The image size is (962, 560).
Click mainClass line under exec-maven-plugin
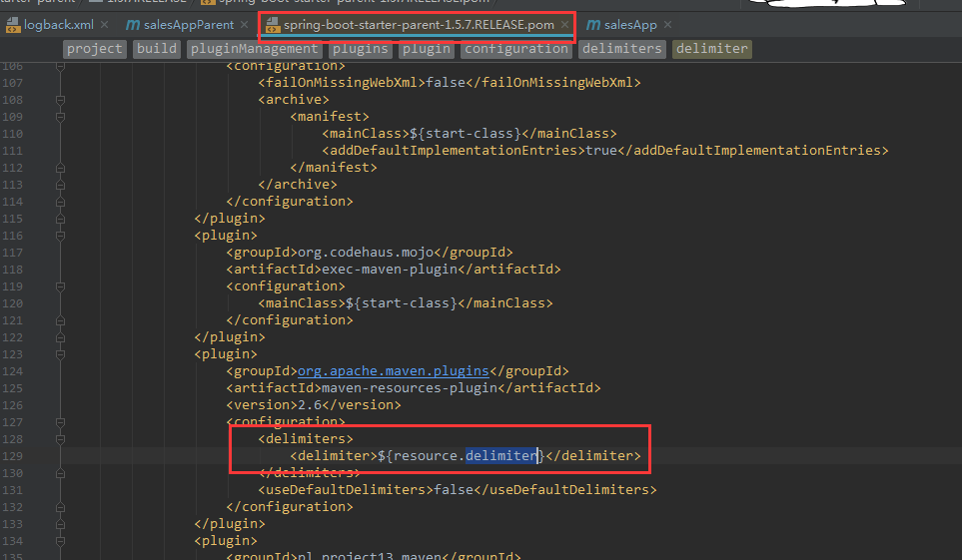(406, 303)
